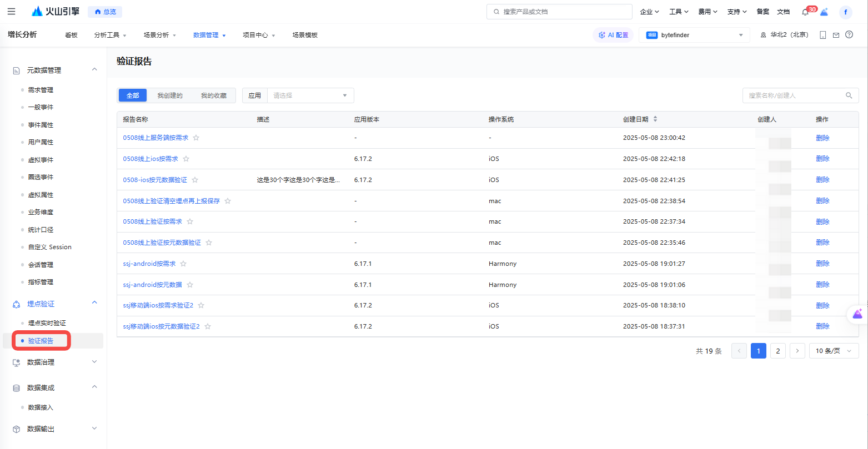Viewport: 868px width, 449px height.
Task: Delete the ssj移动端ios按元数据验证2 report
Action: tap(822, 326)
